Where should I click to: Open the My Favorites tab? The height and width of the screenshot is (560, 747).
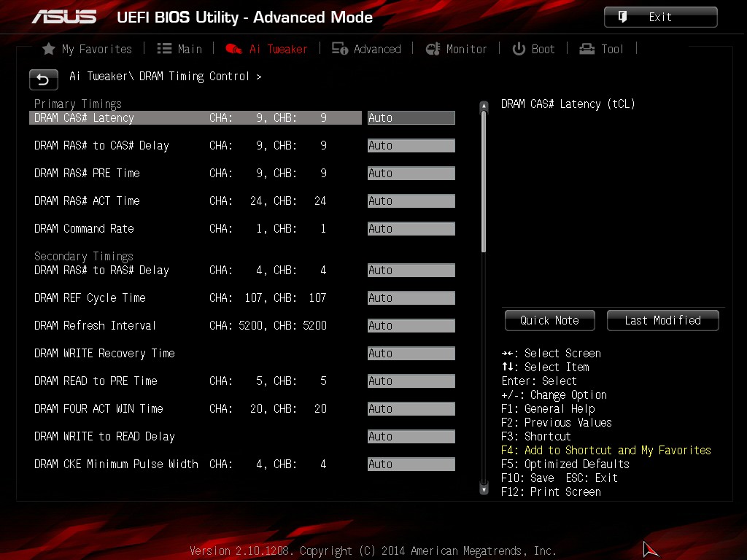[x=87, y=49]
